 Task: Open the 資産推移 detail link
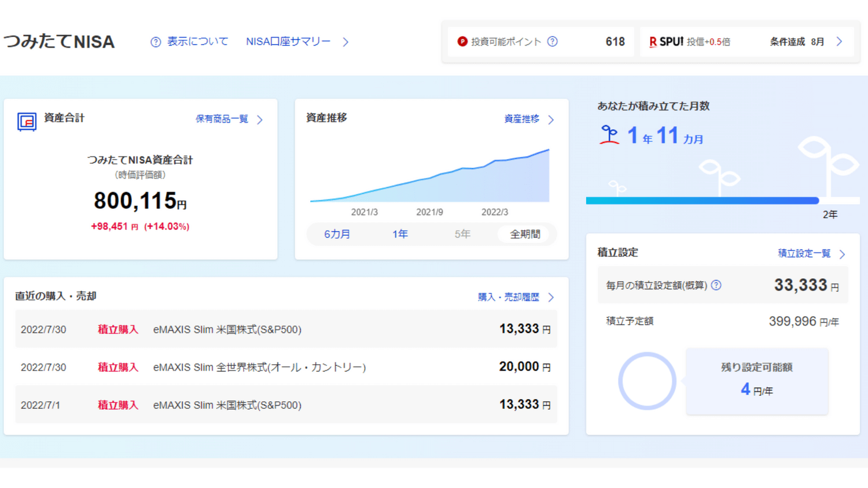[x=521, y=119]
